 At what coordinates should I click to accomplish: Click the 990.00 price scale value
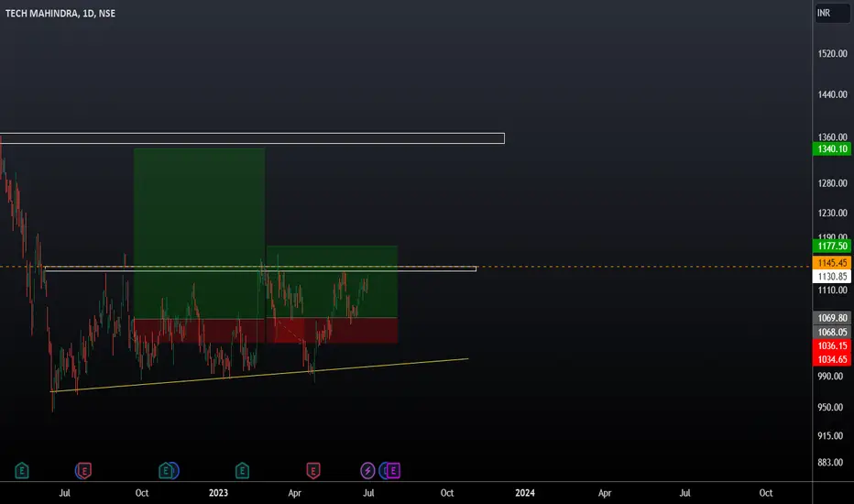click(830, 376)
